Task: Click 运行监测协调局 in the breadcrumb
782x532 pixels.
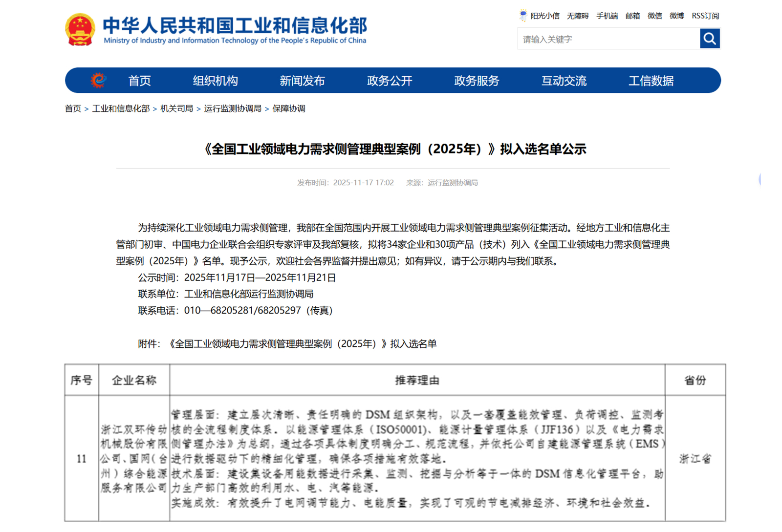Action: point(234,108)
